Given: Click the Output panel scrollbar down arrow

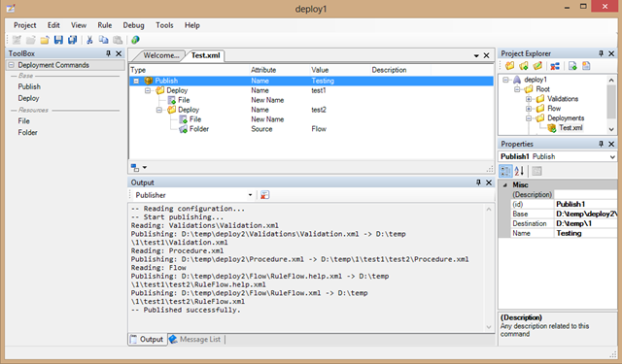Looking at the screenshot, I should pos(489,327).
